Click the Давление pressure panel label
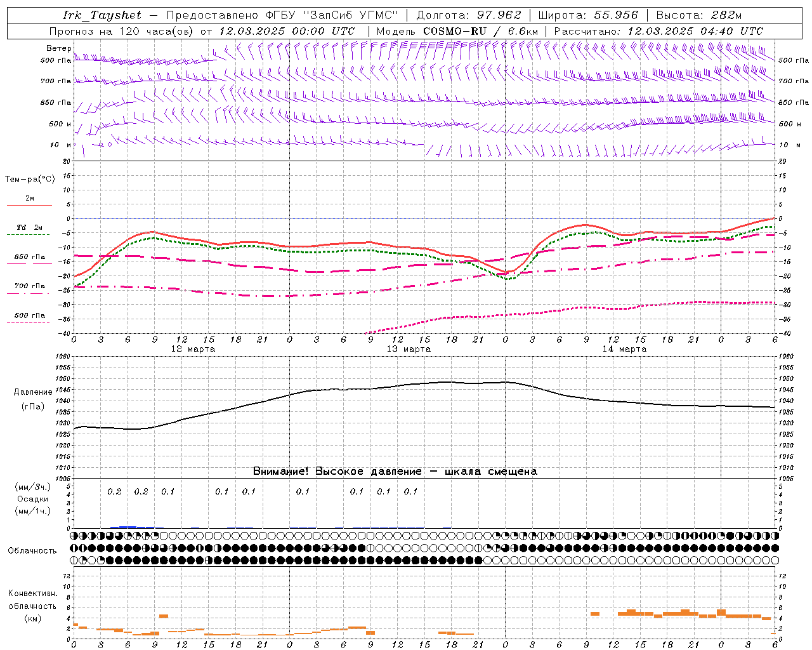Viewport: 812px width, 650px height. [33, 392]
